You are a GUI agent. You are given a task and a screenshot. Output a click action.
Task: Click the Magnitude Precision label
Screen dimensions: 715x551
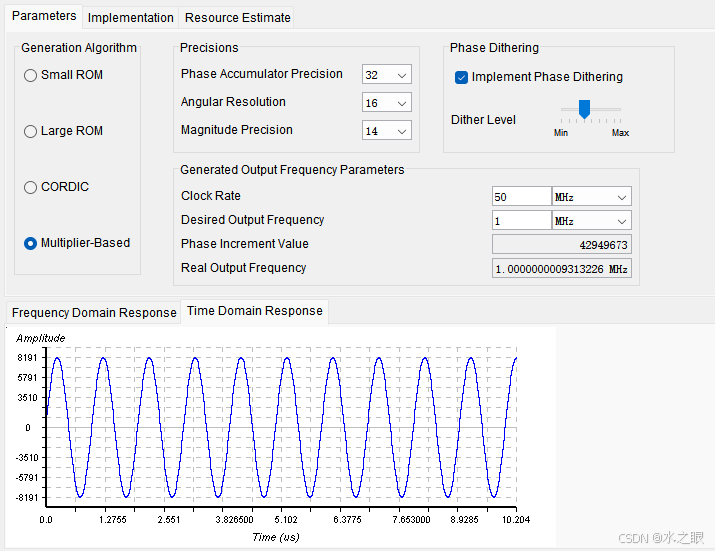click(x=237, y=130)
